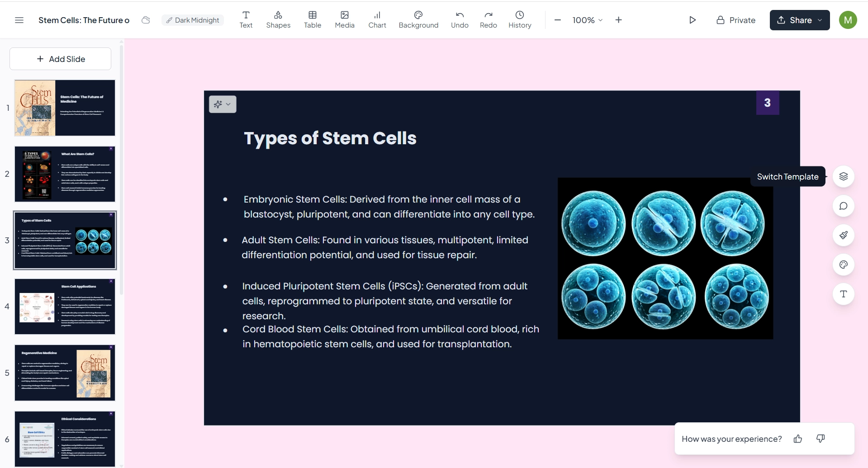Insert a Table
Image resolution: width=868 pixels, height=468 pixels.
312,20
